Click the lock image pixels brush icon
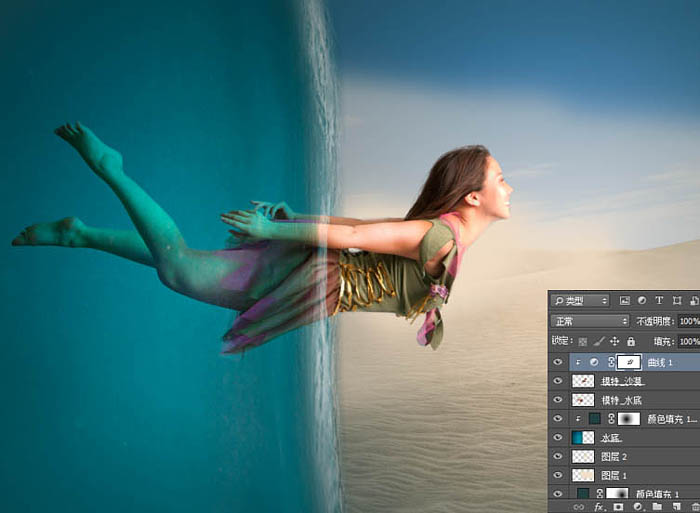The image size is (700, 513). tap(599, 342)
